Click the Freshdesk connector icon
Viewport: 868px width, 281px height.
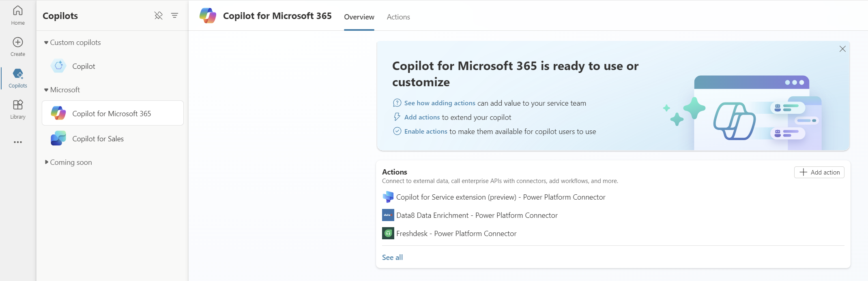pyautogui.click(x=388, y=233)
